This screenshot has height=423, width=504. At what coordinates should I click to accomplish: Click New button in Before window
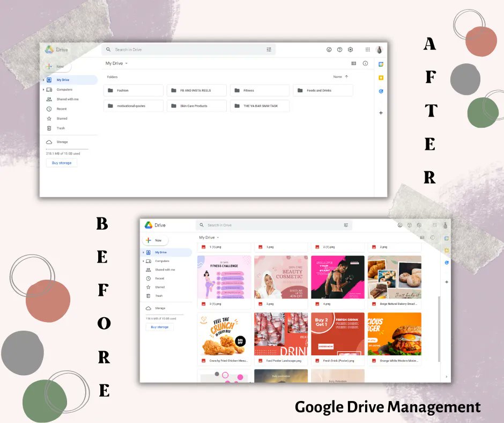(x=155, y=240)
